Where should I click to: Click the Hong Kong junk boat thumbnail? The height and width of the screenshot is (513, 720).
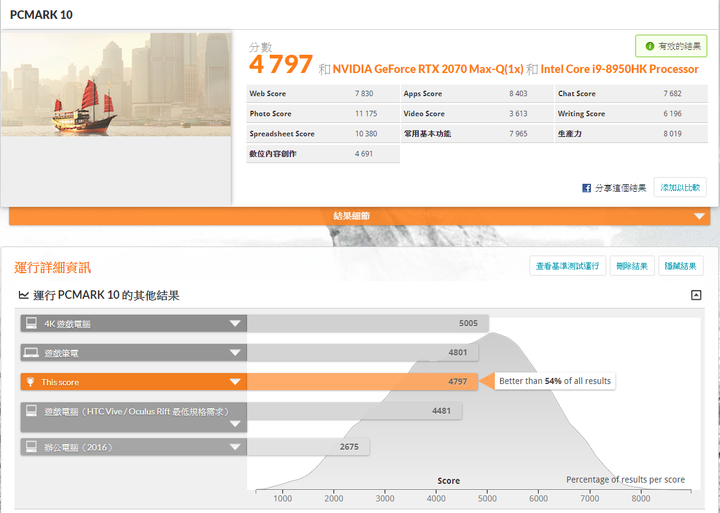tap(116, 84)
